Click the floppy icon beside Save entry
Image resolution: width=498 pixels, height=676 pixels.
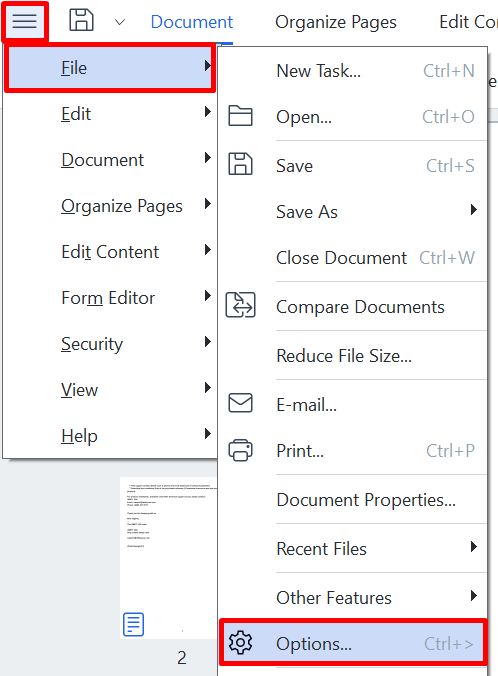(x=240, y=164)
